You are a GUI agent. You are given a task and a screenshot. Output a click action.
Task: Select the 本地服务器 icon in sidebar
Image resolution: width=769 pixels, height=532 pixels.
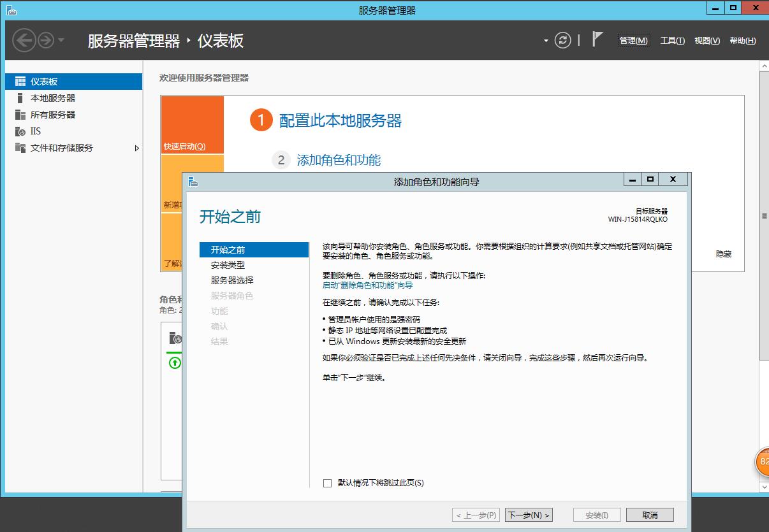[x=20, y=98]
